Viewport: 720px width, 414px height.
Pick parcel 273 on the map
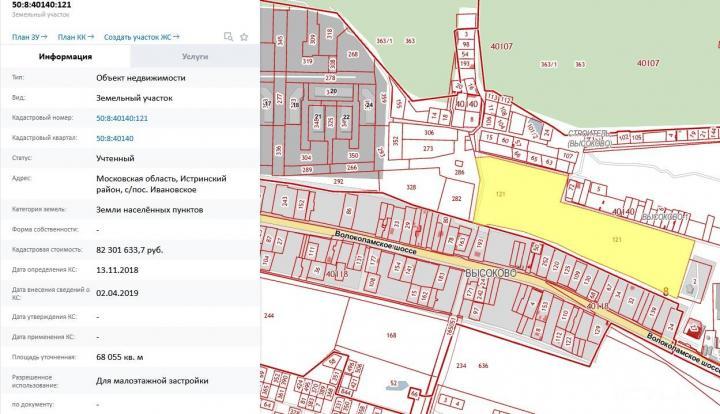point(428,149)
